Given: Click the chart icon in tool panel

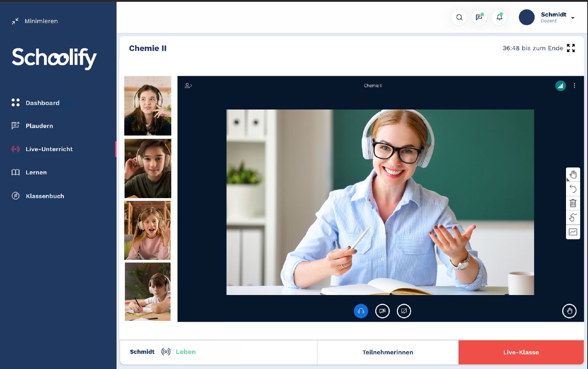Looking at the screenshot, I should (x=573, y=232).
